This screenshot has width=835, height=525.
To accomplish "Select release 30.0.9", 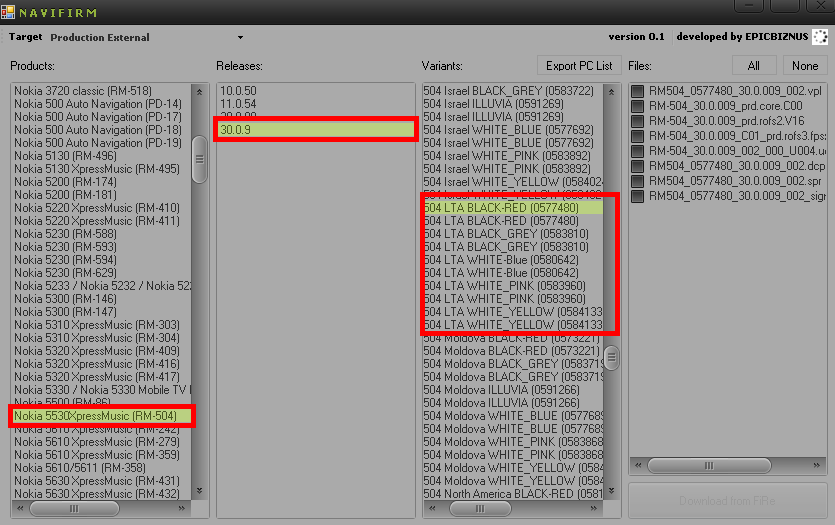I will [x=316, y=129].
